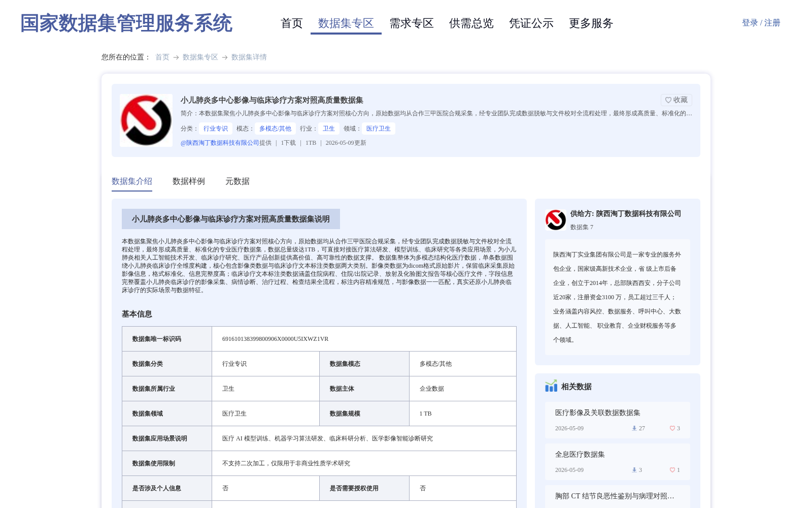812x508 pixels.
Task: Click the 数据集应用场景说明 label cell
Action: click(x=167, y=438)
